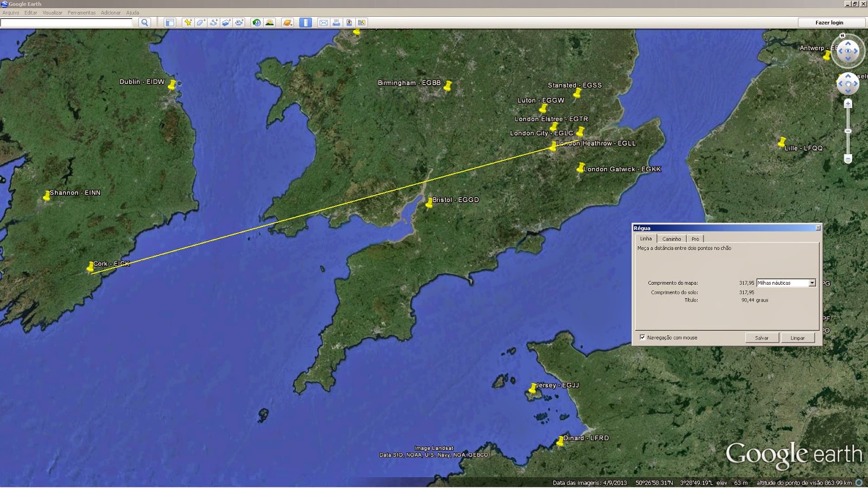Click the North indicator on compass ring
The width and height of the screenshot is (868, 488).
(x=843, y=36)
